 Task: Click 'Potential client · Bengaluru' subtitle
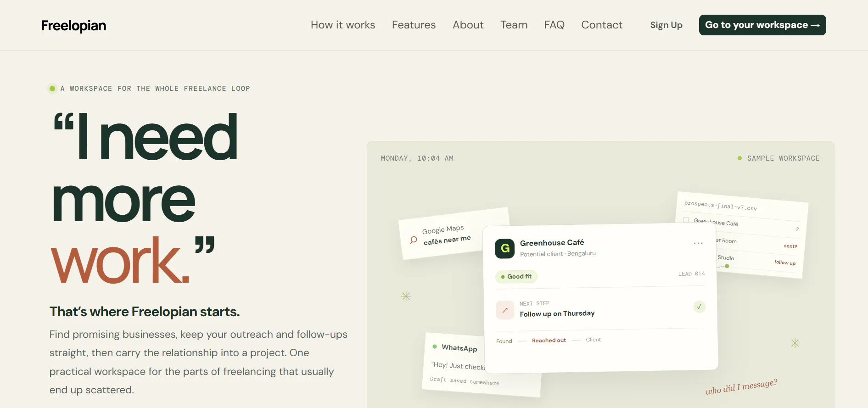click(x=558, y=253)
